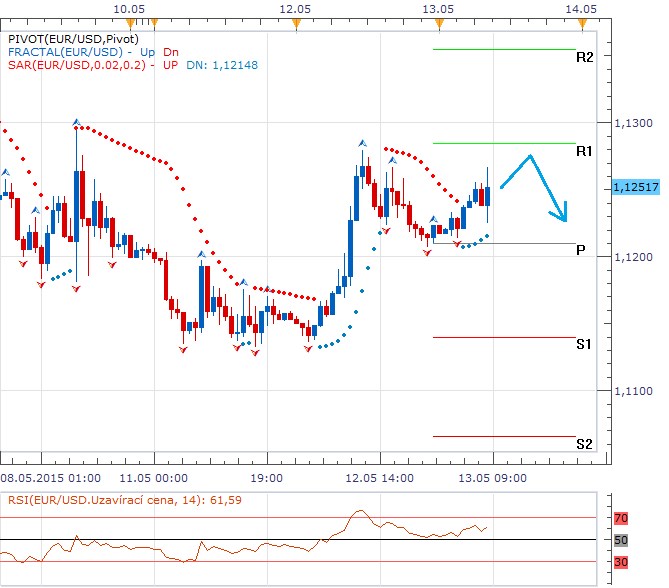The height and width of the screenshot is (588, 669).
Task: Click the red RSI 70 level tag
Action: [620, 518]
